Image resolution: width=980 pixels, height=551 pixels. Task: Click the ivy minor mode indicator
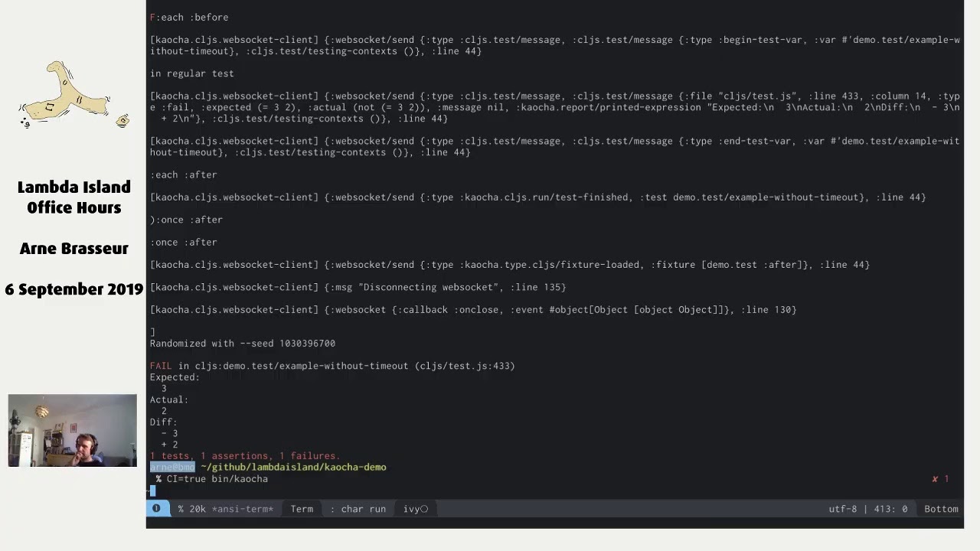pos(416,509)
